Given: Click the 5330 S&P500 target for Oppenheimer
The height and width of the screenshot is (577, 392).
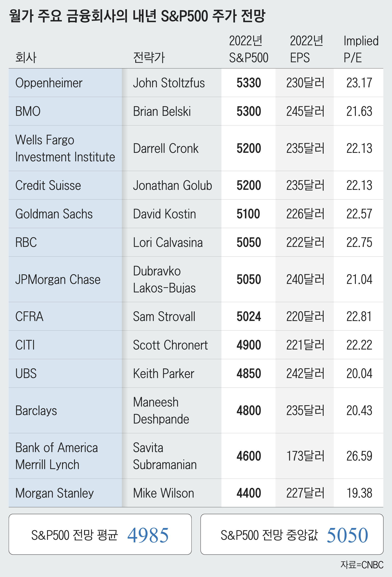Looking at the screenshot, I should [248, 83].
